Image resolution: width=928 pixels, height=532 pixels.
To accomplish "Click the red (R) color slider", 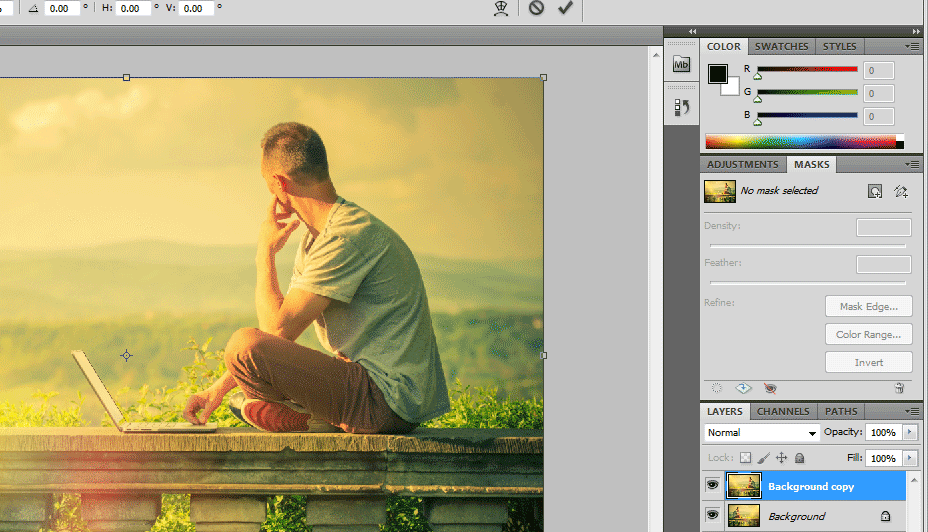I will pyautogui.click(x=807, y=69).
